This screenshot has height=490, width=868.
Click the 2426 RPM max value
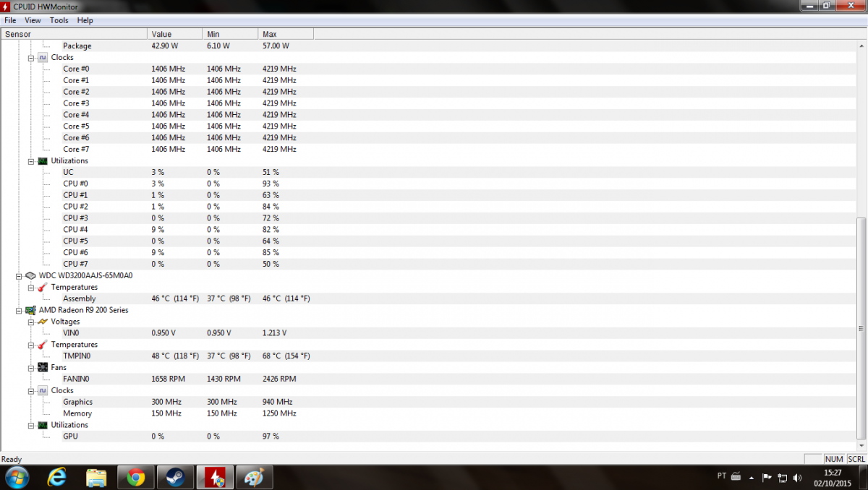279,379
